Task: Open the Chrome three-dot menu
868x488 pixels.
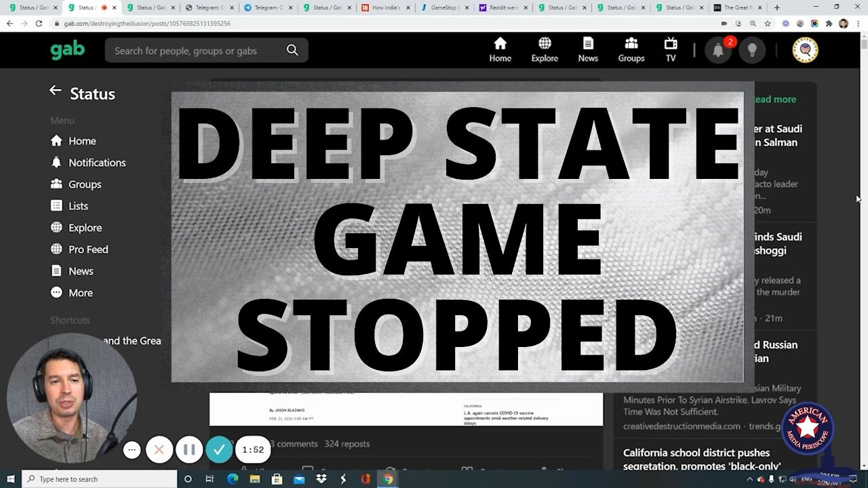Action: tap(859, 23)
